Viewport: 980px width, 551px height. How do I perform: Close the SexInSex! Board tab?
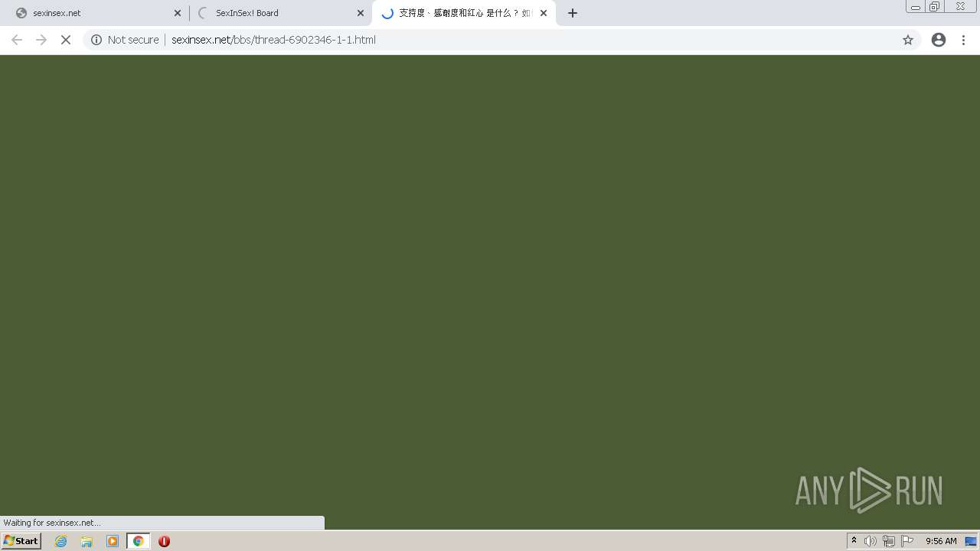[361, 13]
